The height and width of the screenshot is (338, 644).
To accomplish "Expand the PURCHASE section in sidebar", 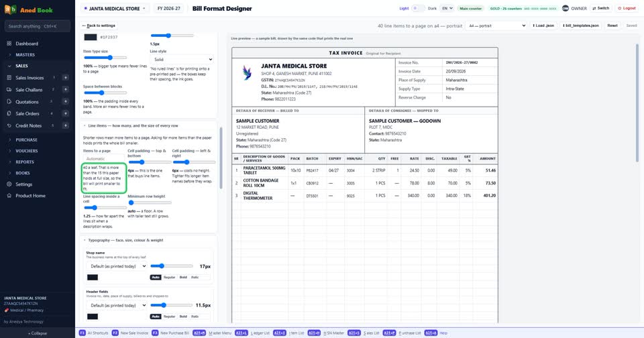I will [26, 139].
